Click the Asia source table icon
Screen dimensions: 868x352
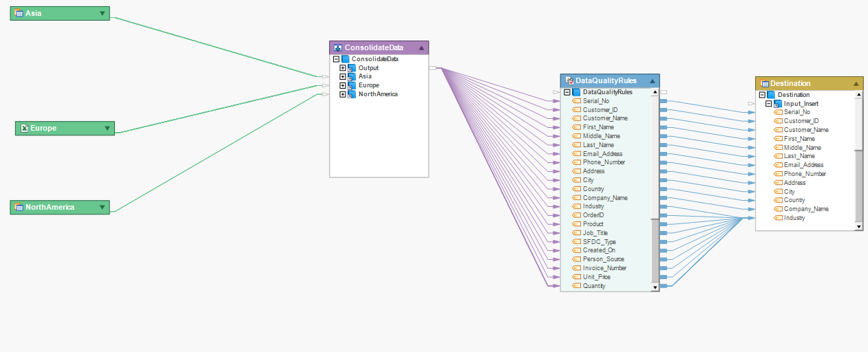click(x=19, y=13)
